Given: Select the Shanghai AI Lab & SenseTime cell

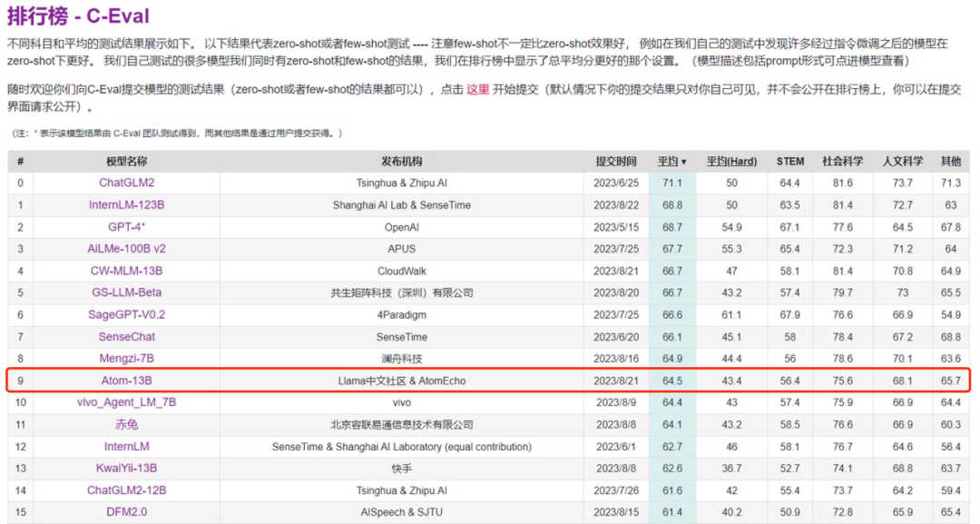Looking at the screenshot, I should click(x=401, y=205).
